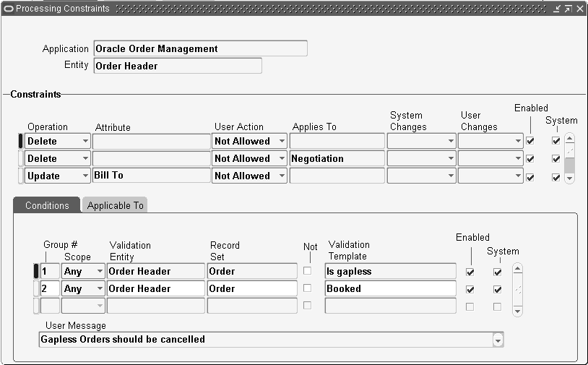Open User Action dropdown on Negotiation row
Screen dimensions: 588x365
[282, 158]
